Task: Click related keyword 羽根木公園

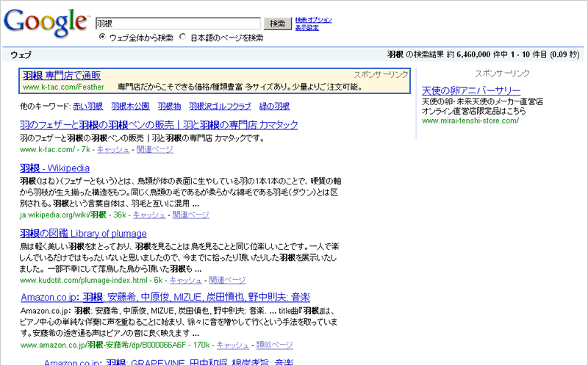Action: (130, 107)
